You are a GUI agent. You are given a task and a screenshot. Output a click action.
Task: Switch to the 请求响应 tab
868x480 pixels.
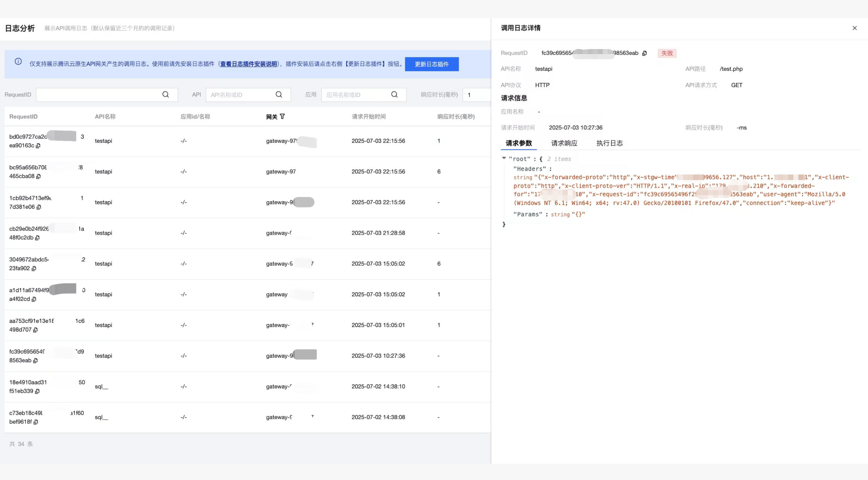[x=564, y=143]
